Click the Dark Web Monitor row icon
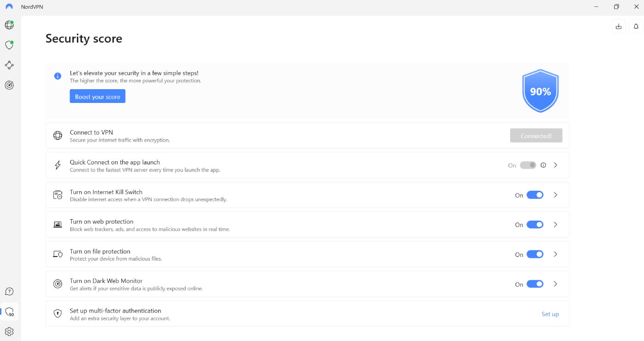This screenshot has height=341, width=644. pyautogui.click(x=57, y=284)
